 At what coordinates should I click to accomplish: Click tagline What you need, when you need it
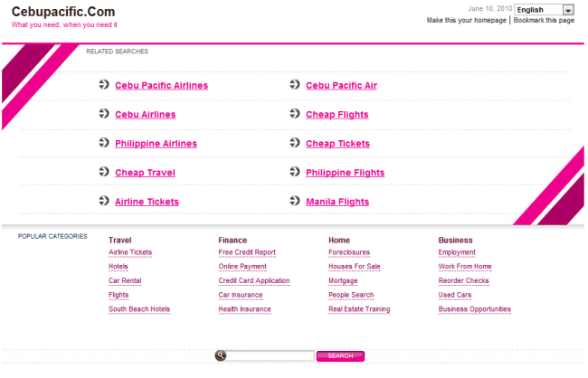[x=64, y=24]
